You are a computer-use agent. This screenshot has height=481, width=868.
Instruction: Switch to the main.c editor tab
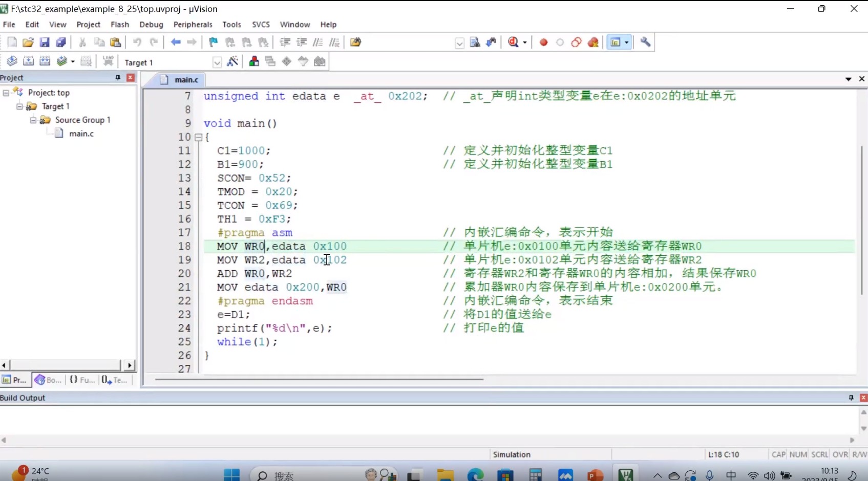click(x=179, y=80)
